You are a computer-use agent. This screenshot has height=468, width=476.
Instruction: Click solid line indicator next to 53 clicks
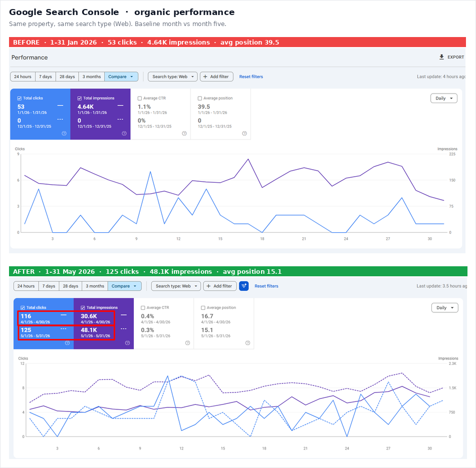[x=60, y=106]
